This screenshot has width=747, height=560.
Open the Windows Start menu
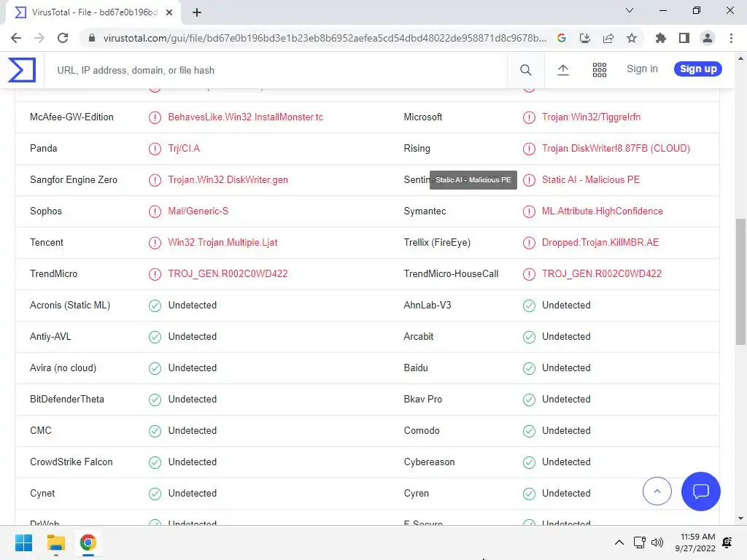tap(23, 542)
